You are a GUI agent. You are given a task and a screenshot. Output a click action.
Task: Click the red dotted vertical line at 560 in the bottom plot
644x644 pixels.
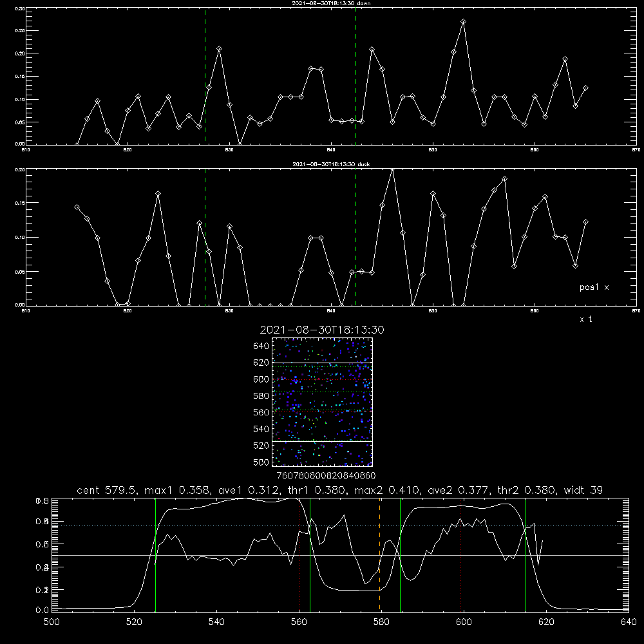click(299, 554)
